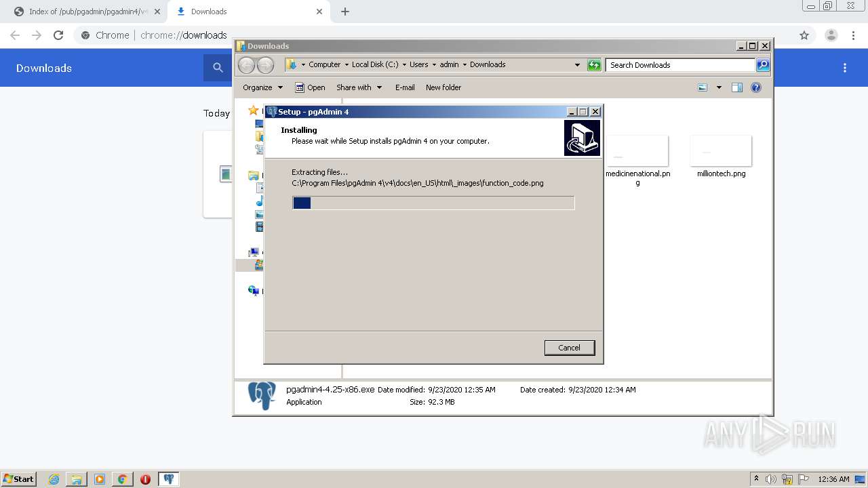868x488 pixels.
Task: Open the Chrome profile avatar
Action: pyautogui.click(x=831, y=35)
